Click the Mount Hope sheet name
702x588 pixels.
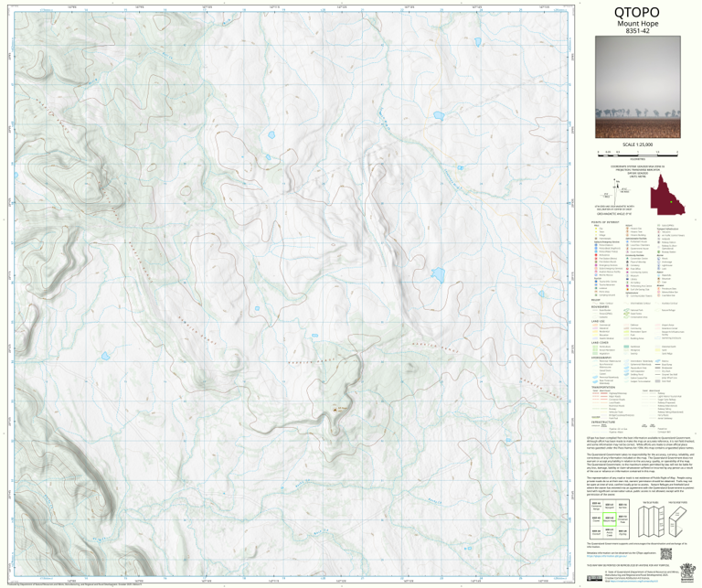point(637,24)
